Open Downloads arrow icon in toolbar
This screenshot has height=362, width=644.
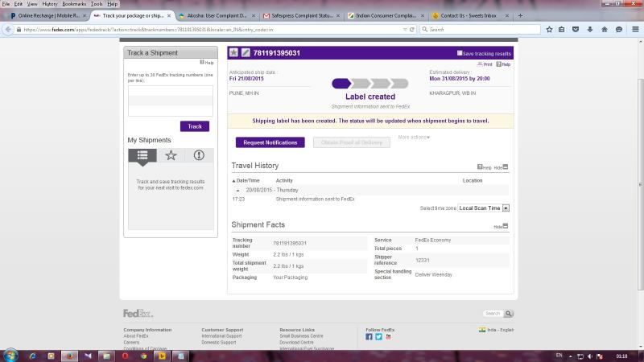tap(590, 30)
